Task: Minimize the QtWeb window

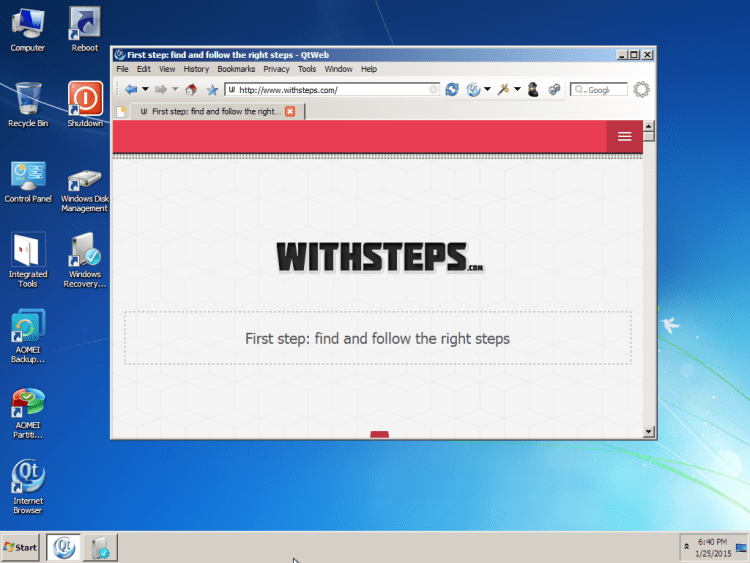Action: (621, 55)
